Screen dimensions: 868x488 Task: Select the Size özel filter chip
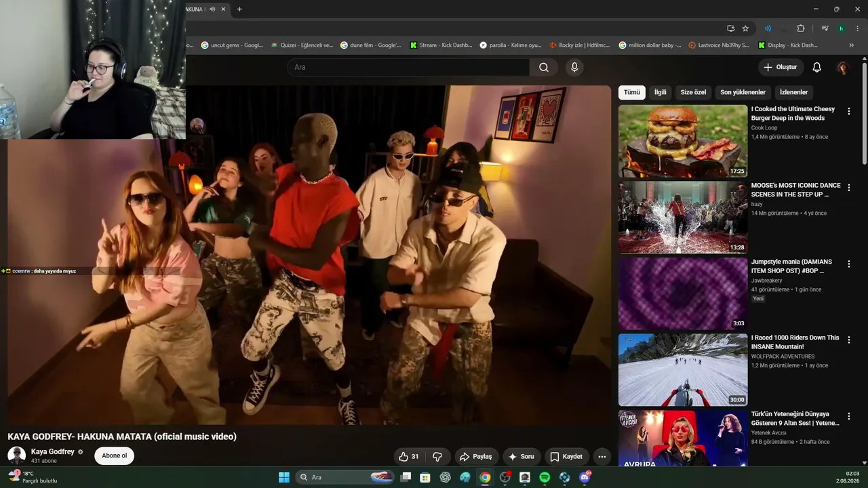click(694, 92)
